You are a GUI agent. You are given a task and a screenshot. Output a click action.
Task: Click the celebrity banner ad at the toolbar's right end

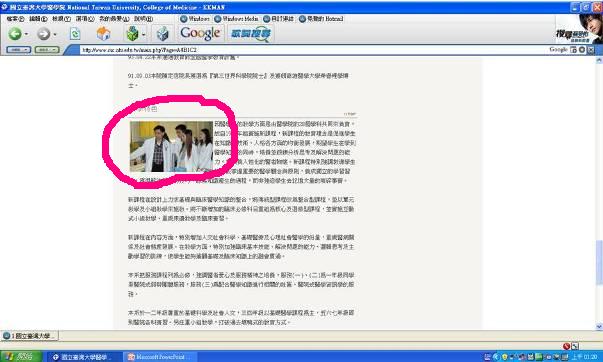[x=579, y=28]
